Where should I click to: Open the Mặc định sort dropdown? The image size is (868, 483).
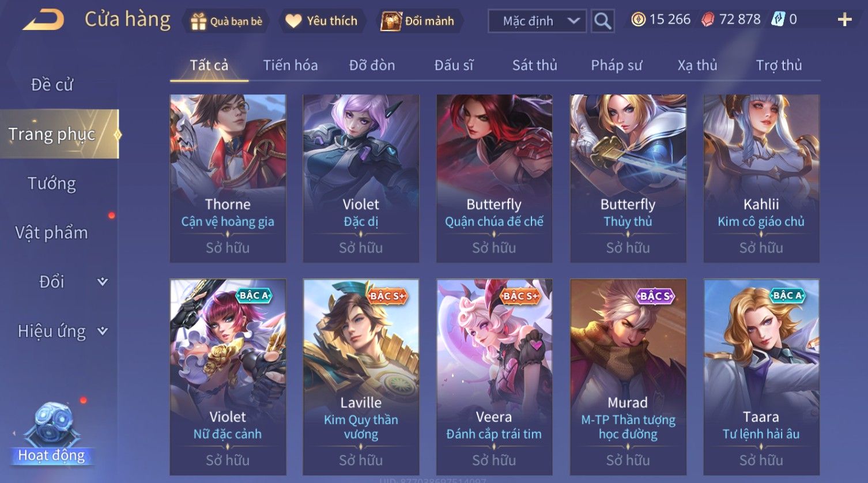(537, 21)
